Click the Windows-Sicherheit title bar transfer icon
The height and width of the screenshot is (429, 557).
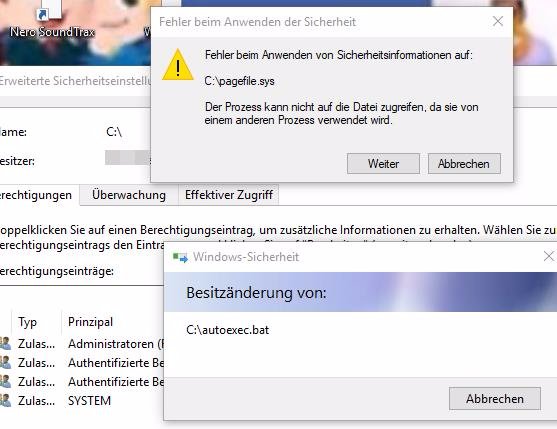tap(180, 257)
